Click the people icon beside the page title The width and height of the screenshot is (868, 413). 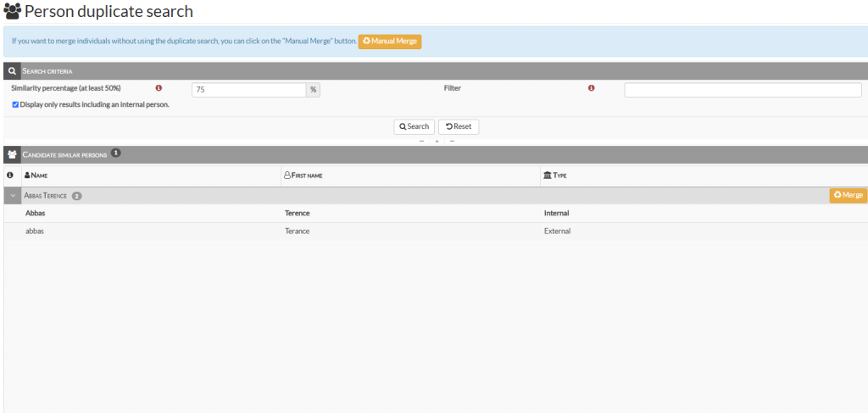(x=13, y=13)
